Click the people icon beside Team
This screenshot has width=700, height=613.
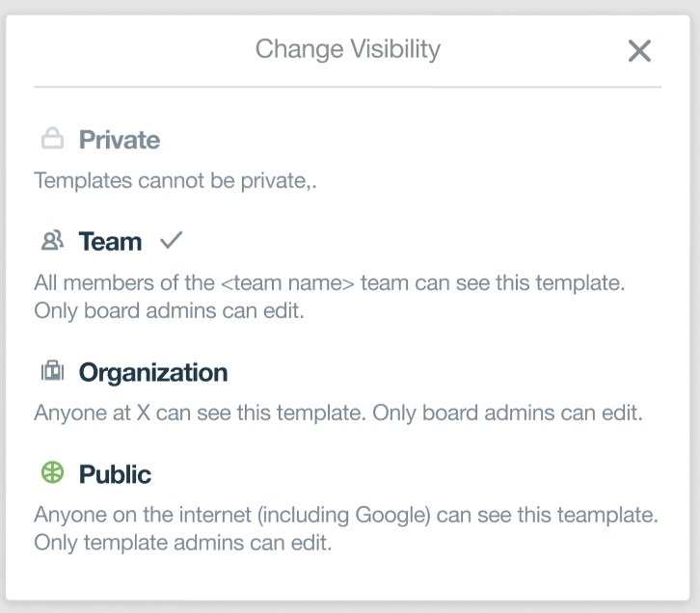52,241
